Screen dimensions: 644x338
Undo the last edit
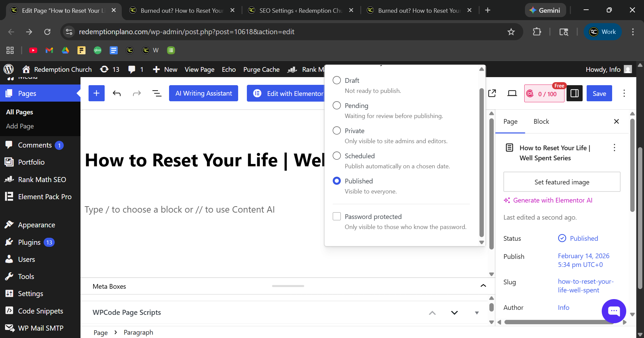pyautogui.click(x=117, y=93)
